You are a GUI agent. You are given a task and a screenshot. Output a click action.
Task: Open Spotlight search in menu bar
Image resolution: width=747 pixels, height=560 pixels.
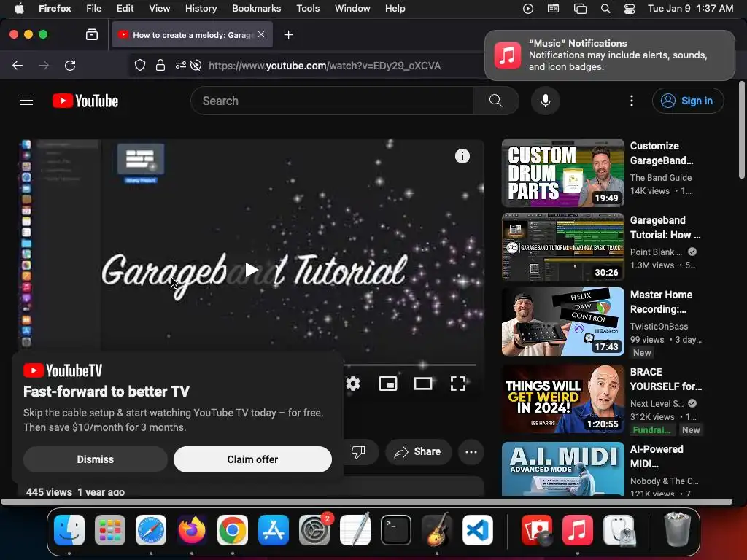click(x=605, y=9)
